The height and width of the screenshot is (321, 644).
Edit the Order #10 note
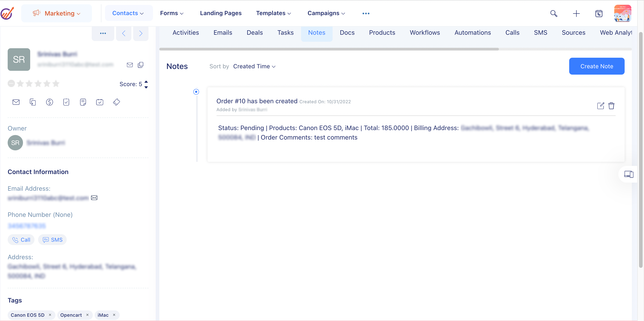coord(601,106)
